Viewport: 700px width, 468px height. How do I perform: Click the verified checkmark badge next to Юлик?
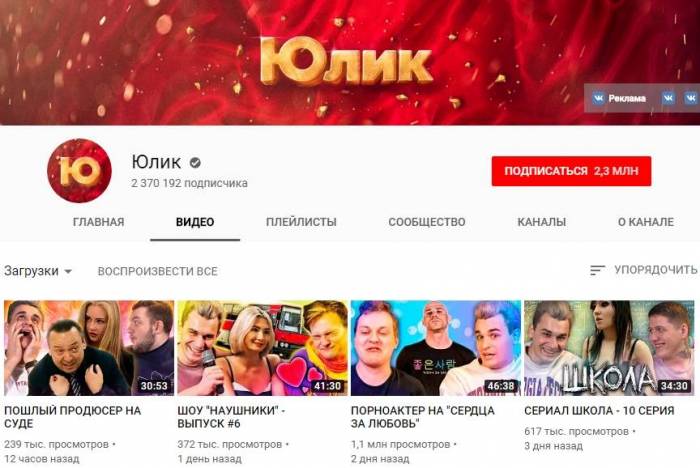195,163
